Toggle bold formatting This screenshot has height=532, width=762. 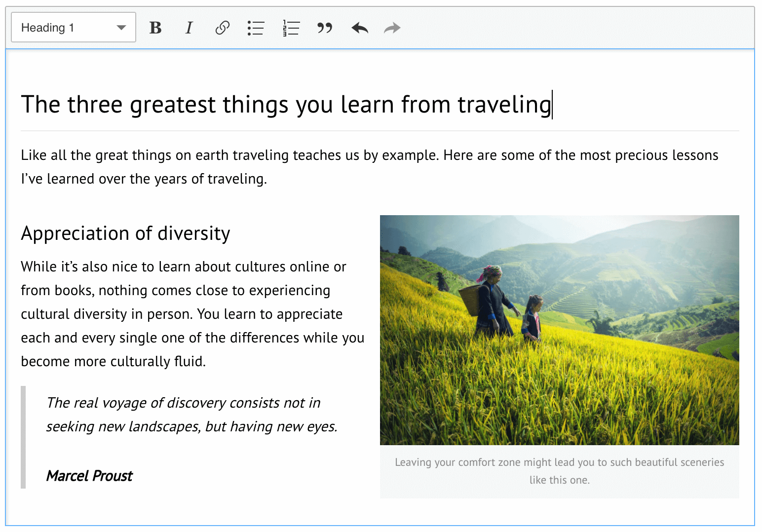coord(155,28)
